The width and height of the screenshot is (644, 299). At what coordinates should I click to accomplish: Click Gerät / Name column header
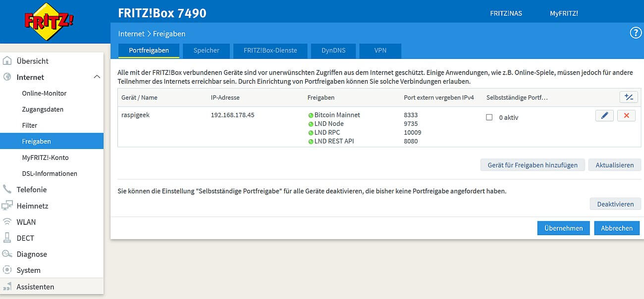pyautogui.click(x=139, y=98)
